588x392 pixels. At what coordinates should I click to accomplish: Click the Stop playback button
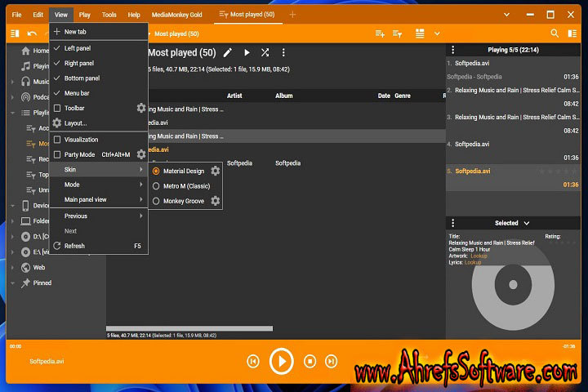[x=310, y=361]
